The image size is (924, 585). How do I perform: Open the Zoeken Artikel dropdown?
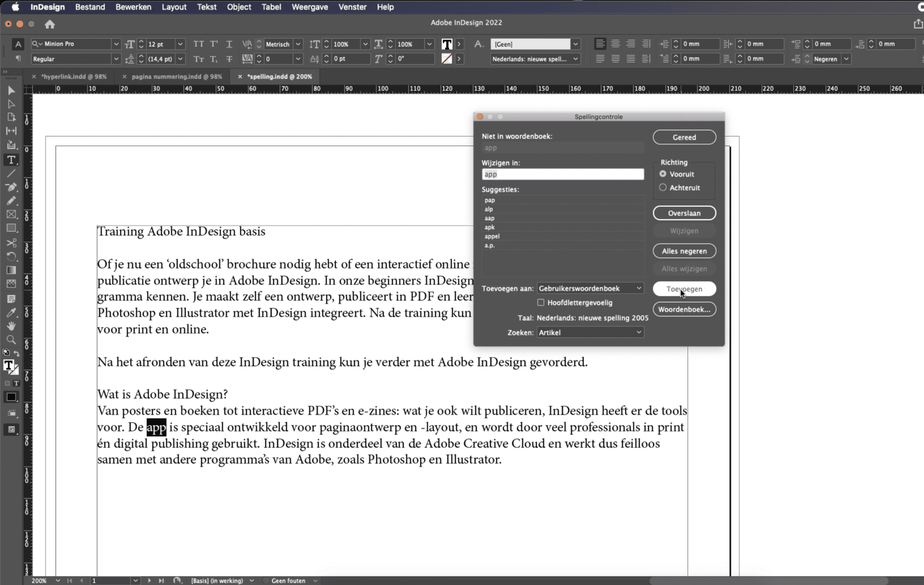pos(590,332)
